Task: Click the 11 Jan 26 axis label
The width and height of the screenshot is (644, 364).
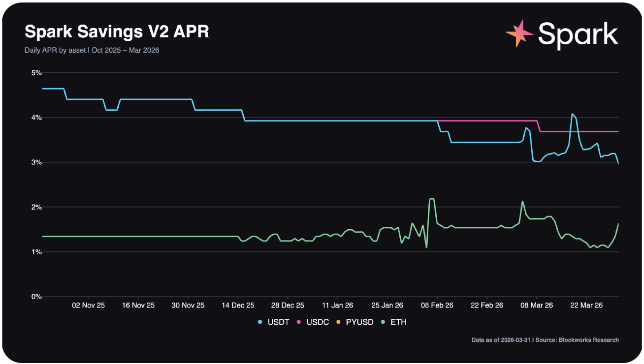Action: (338, 305)
